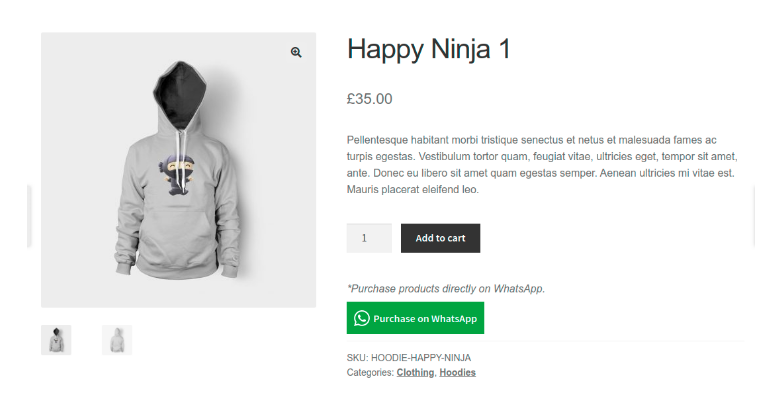Click the WhatsApp logo icon in green button
Screen dimensions: 765x406
[361, 318]
